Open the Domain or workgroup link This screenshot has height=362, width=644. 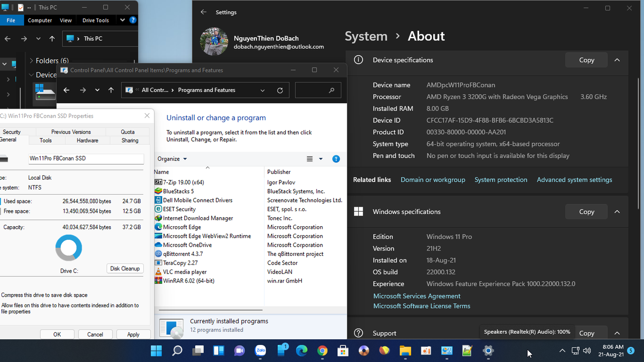pos(433,179)
